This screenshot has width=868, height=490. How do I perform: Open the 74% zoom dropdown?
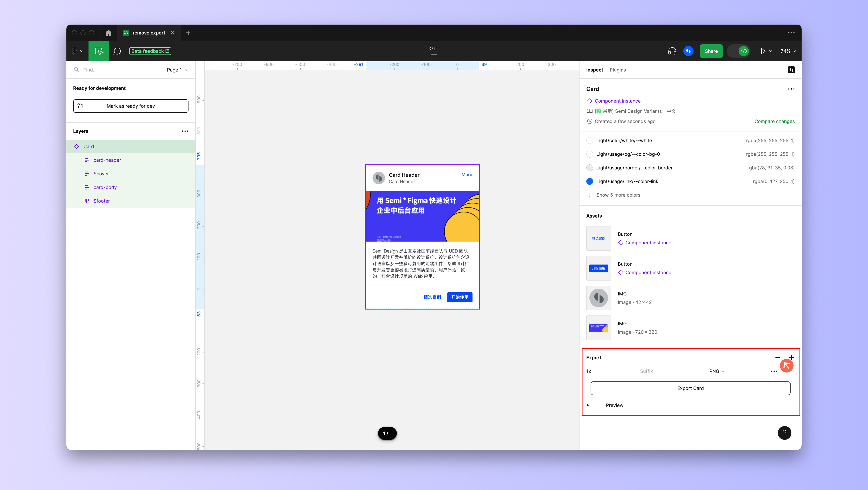(788, 51)
